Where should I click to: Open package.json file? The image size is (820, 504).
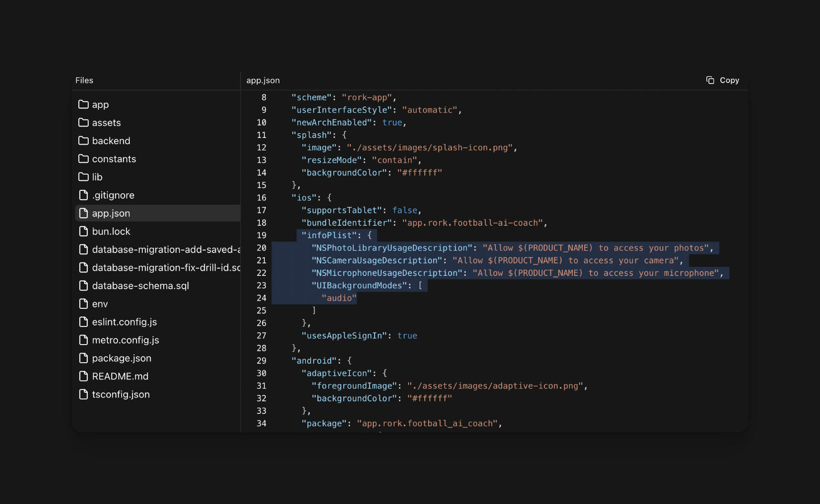click(x=158, y=358)
